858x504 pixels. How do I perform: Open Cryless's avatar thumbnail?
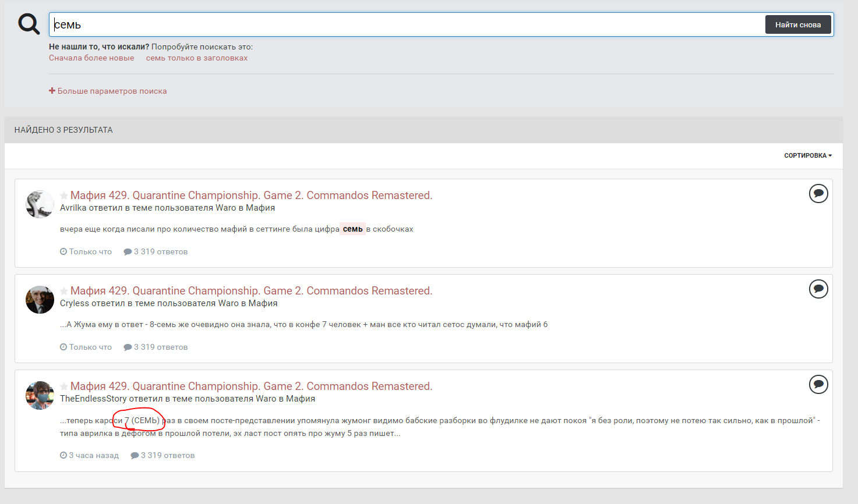point(40,300)
